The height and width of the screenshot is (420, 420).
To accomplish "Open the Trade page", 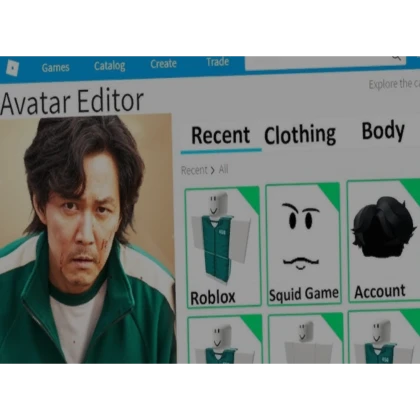I will [x=217, y=62].
